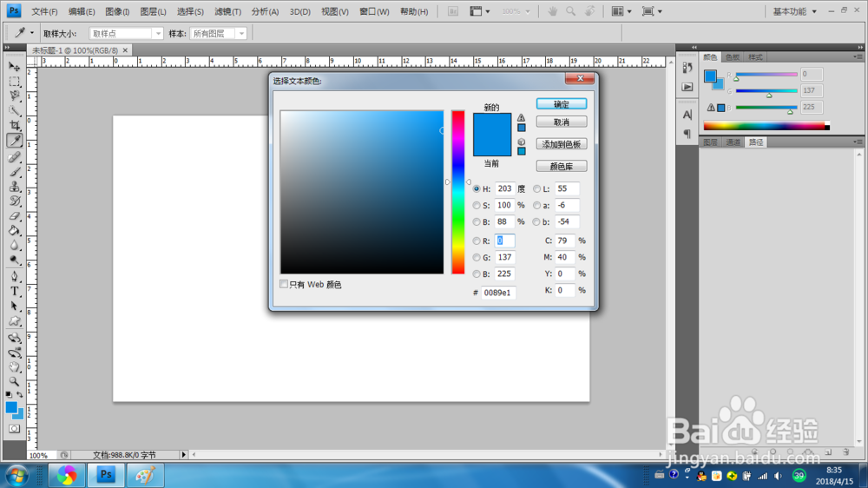The image size is (868, 488).
Task: Select the Lab a radio button
Action: coord(536,206)
